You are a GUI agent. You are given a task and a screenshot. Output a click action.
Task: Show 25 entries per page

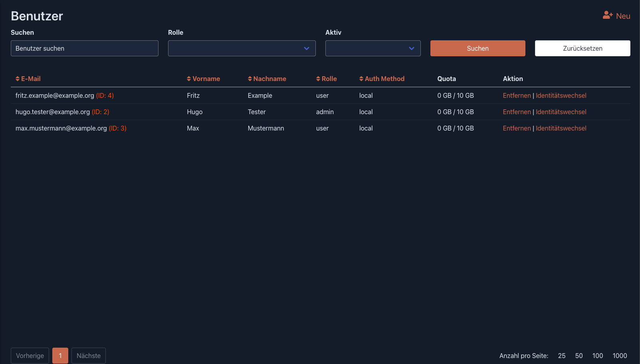pos(562,356)
